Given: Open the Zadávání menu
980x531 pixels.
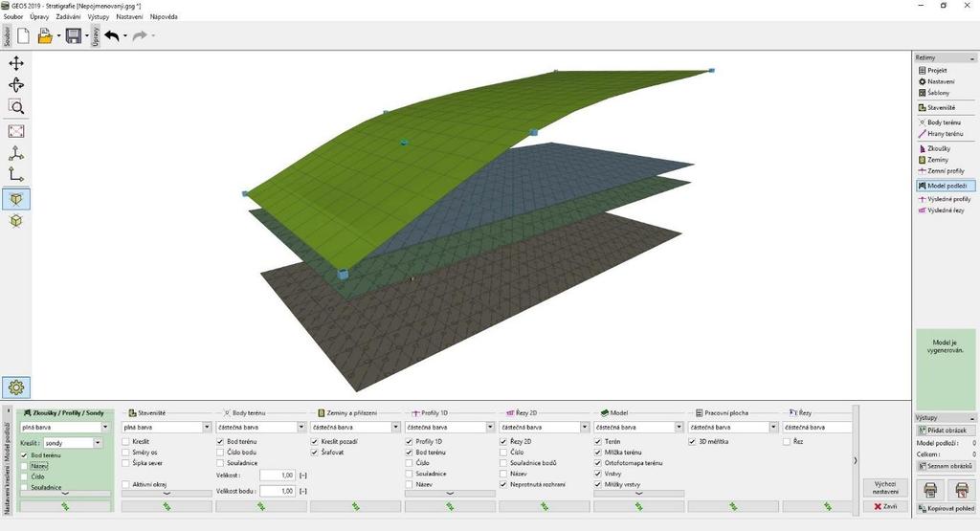Looking at the screenshot, I should click(x=68, y=17).
